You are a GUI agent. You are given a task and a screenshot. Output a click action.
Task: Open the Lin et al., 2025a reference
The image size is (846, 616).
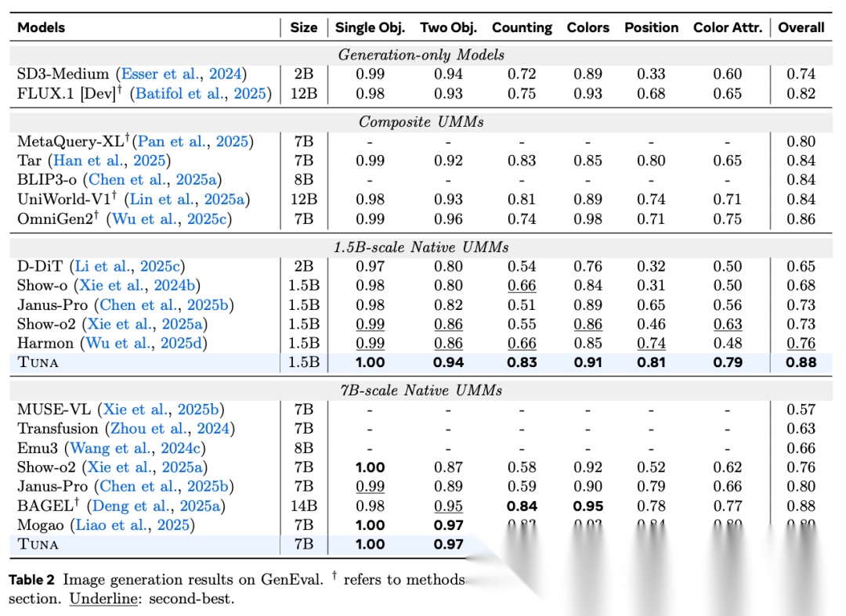[x=186, y=200]
